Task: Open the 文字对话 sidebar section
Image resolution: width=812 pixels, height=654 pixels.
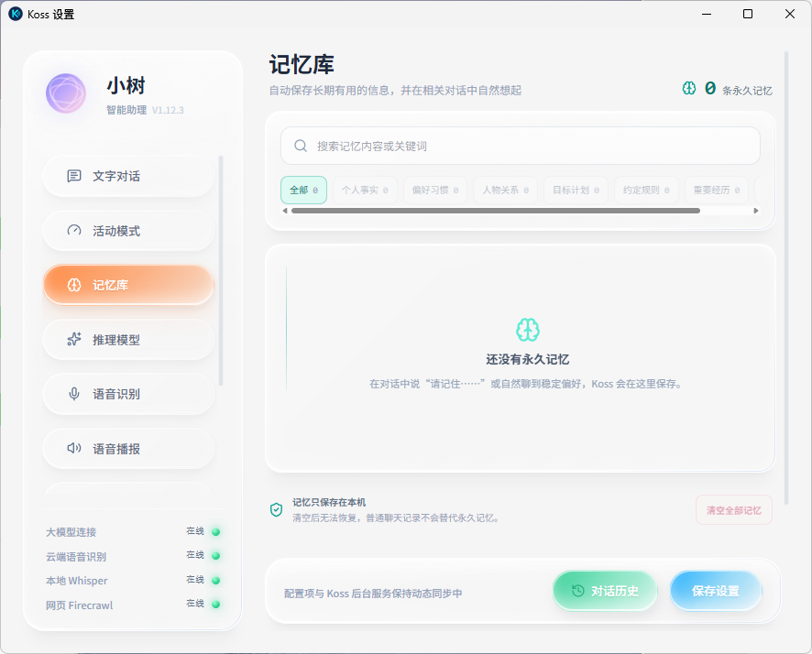Action: click(x=128, y=176)
